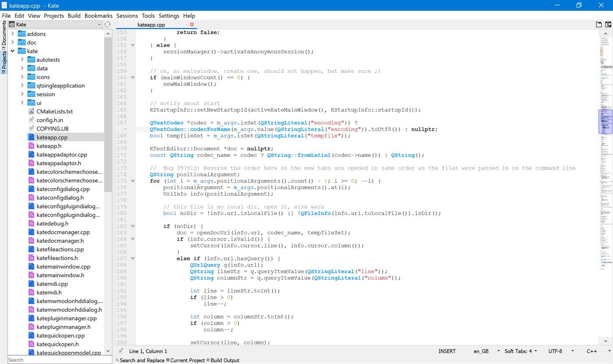The height and width of the screenshot is (364, 613).
Task: Collapse the fold marker at line 187
Action: pos(133,258)
